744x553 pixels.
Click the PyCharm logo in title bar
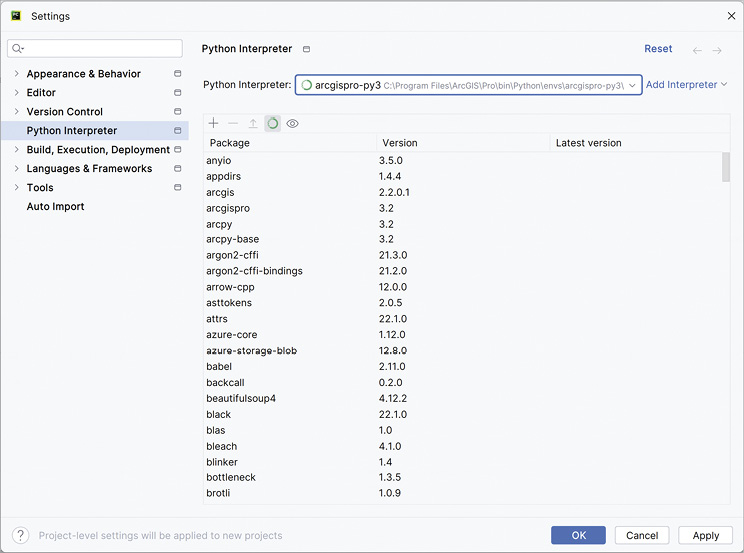[16, 16]
